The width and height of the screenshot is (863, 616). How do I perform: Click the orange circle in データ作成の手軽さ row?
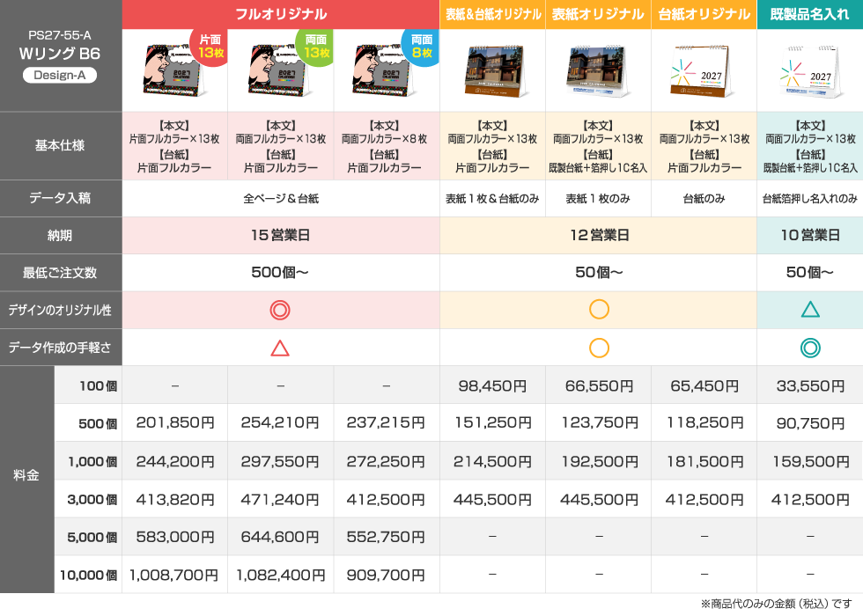(599, 348)
